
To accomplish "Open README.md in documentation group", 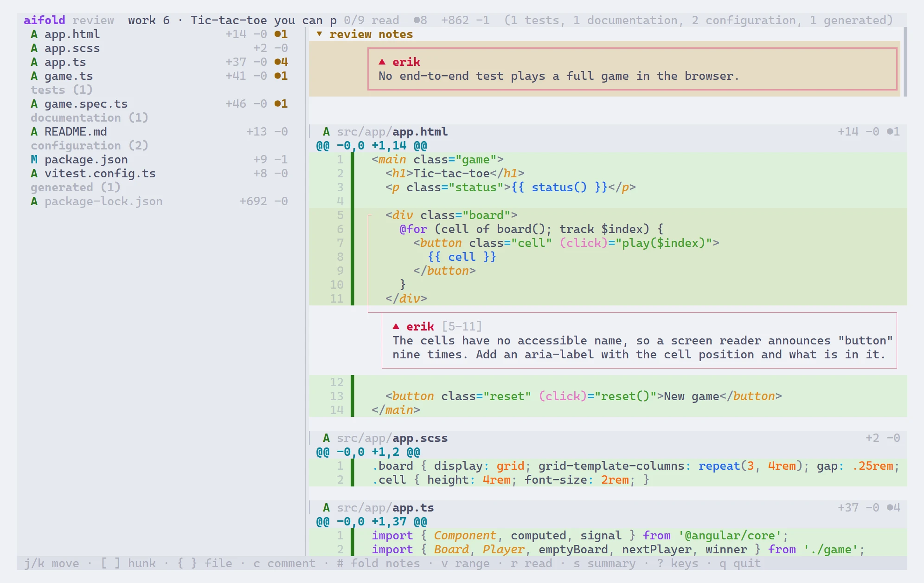I will (x=159, y=132).
